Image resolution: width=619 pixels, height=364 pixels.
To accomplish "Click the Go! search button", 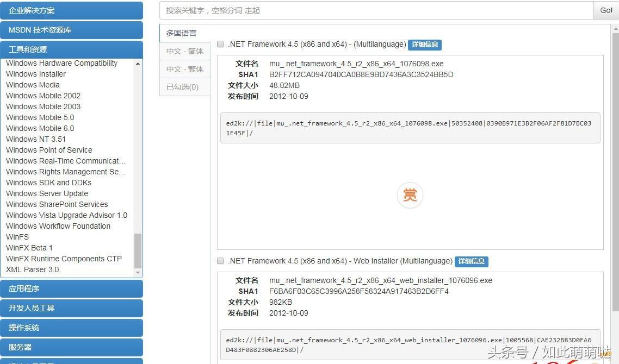I will tap(606, 10).
